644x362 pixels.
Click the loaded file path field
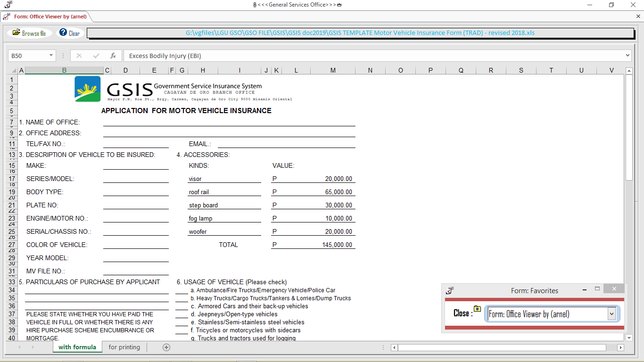[360, 33]
